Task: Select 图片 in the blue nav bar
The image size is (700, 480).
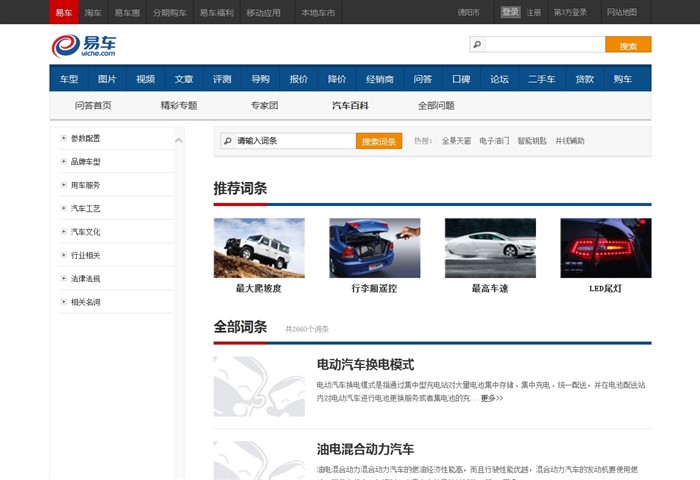Action: [x=107, y=79]
